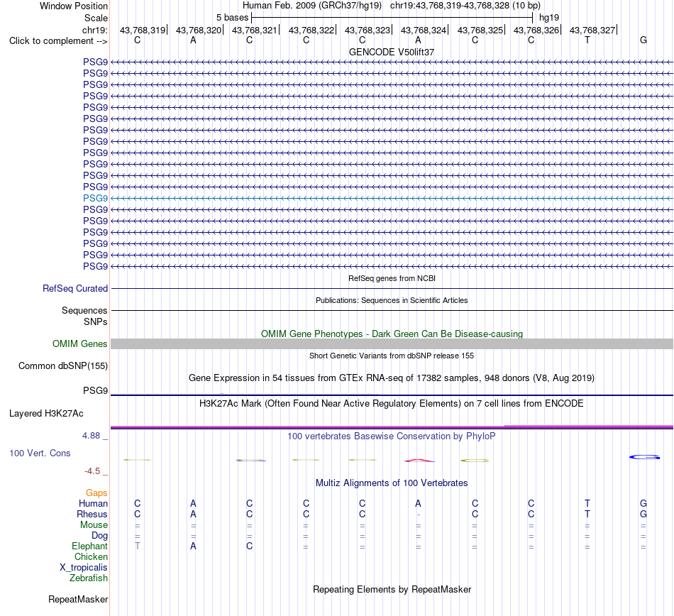Click the blue G PhyloP conservation logo
The height and width of the screenshot is (616, 674).
[x=645, y=457]
